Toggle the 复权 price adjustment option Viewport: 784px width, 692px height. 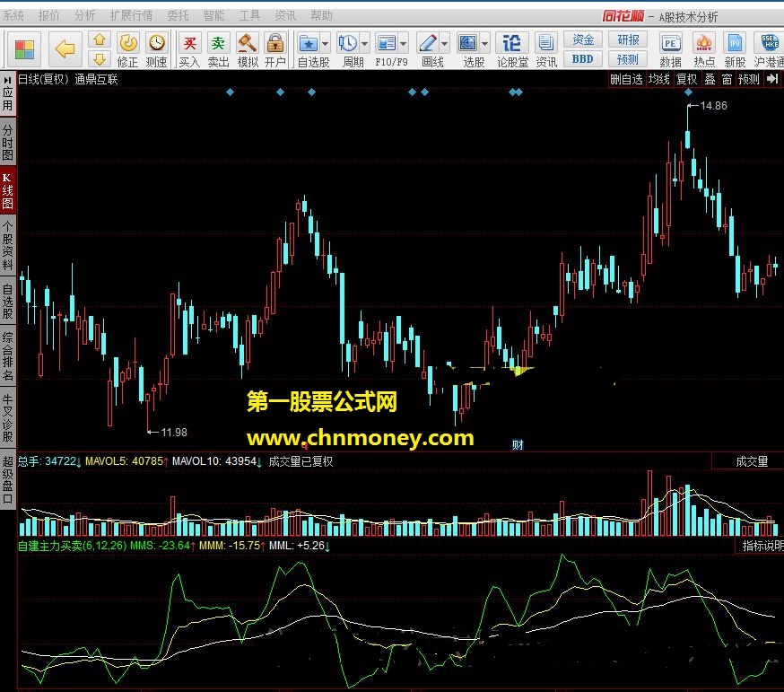pyautogui.click(x=686, y=79)
